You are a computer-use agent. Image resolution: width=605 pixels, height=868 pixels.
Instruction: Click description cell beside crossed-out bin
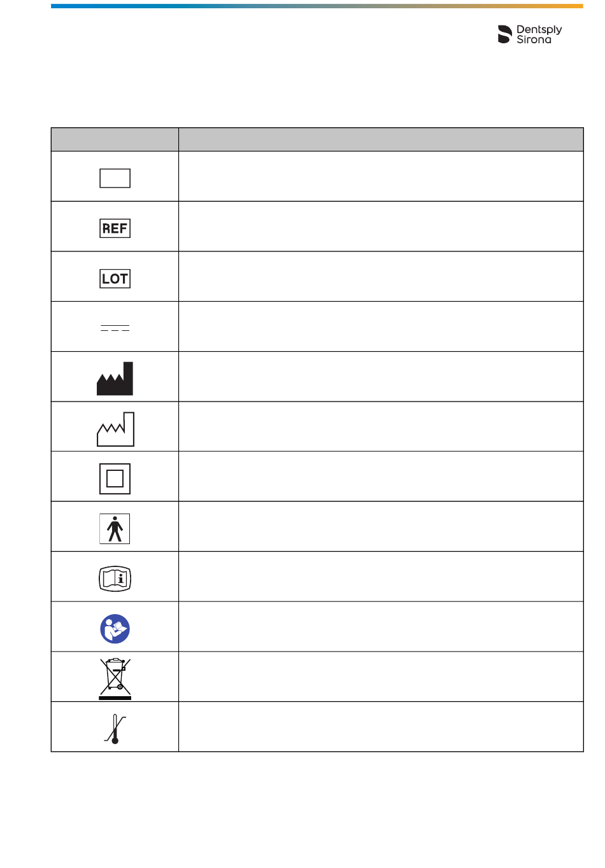pyautogui.click(x=381, y=676)
